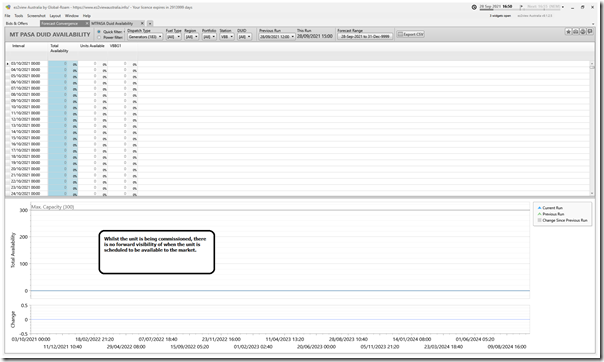604x362 pixels.
Task: Select the 24/10/2021 00:00 interval row
Action: (25, 193)
